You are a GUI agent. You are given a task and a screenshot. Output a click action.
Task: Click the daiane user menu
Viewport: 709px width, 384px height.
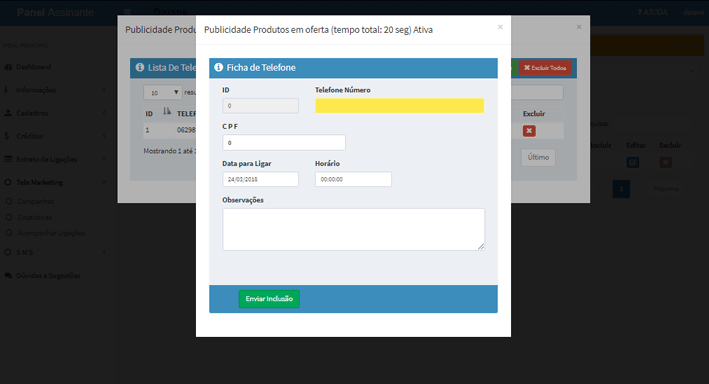pyautogui.click(x=694, y=12)
